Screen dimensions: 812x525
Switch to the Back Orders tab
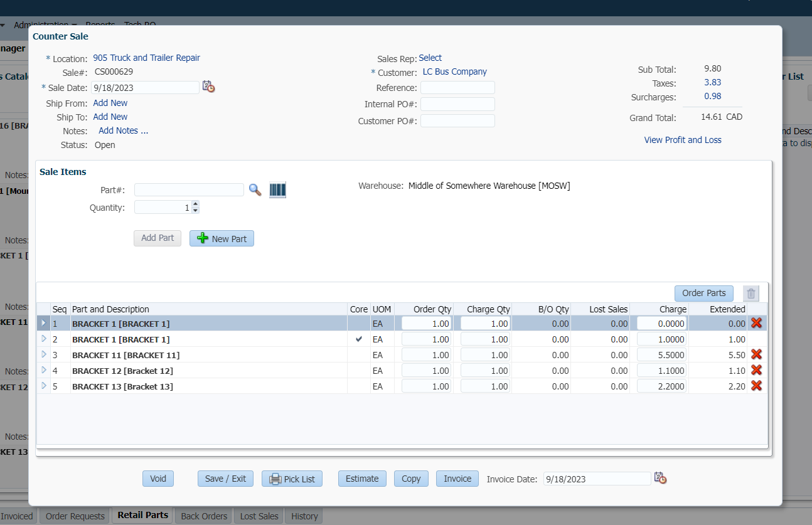click(204, 516)
